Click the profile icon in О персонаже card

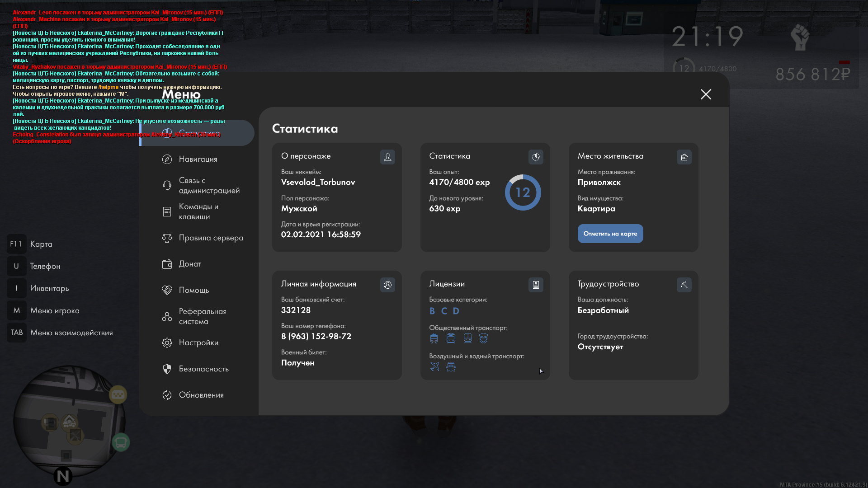[x=387, y=157]
